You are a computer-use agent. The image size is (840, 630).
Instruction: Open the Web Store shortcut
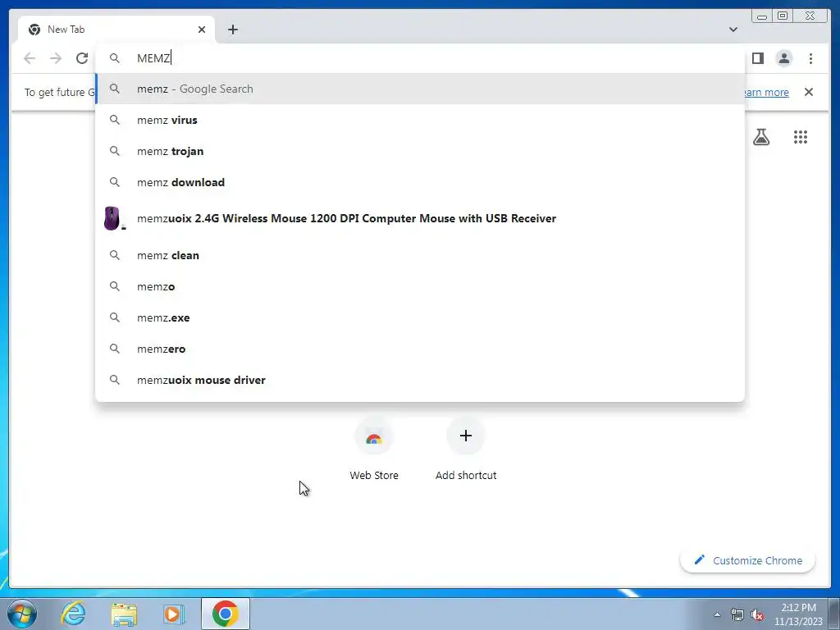pos(374,450)
